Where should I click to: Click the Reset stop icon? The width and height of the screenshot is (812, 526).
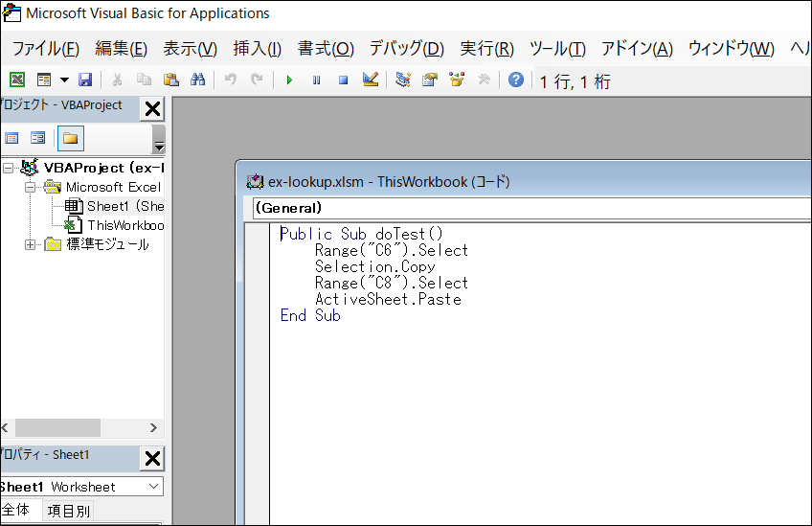pos(344,80)
